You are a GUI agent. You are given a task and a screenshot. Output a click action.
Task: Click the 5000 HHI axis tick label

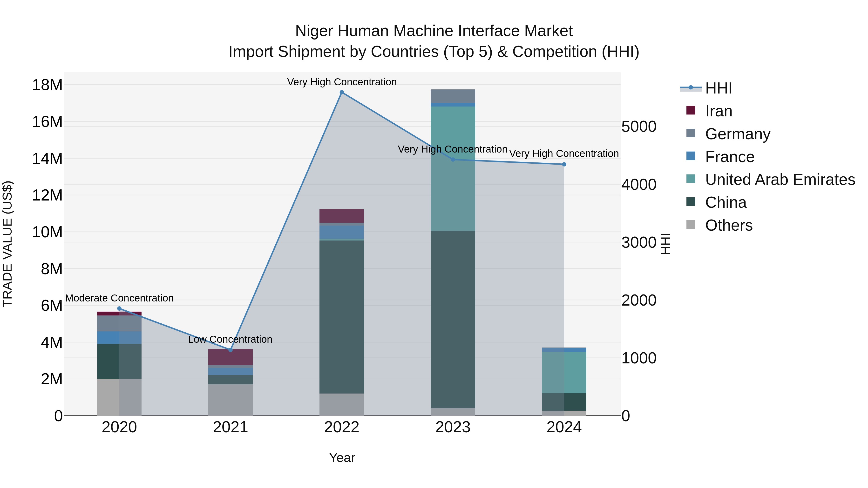click(639, 127)
